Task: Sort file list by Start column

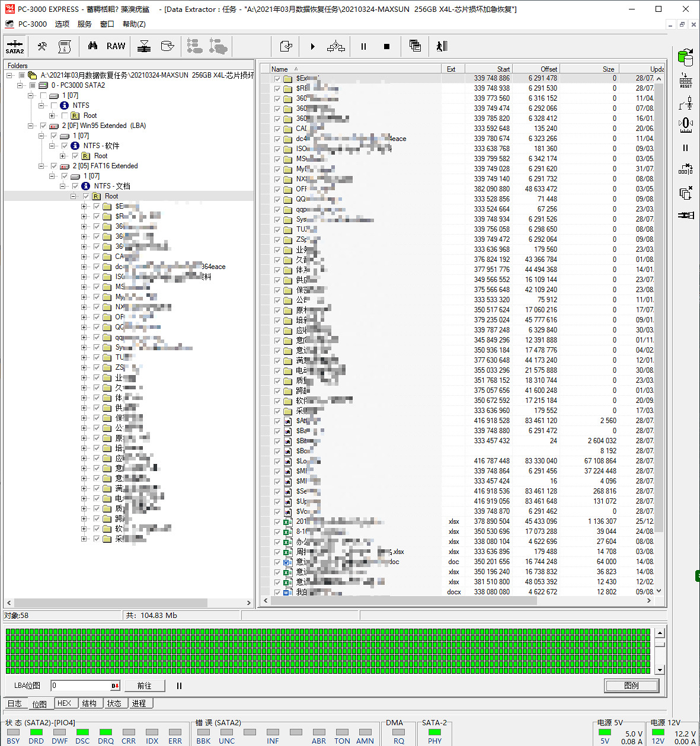Action: tap(488, 69)
